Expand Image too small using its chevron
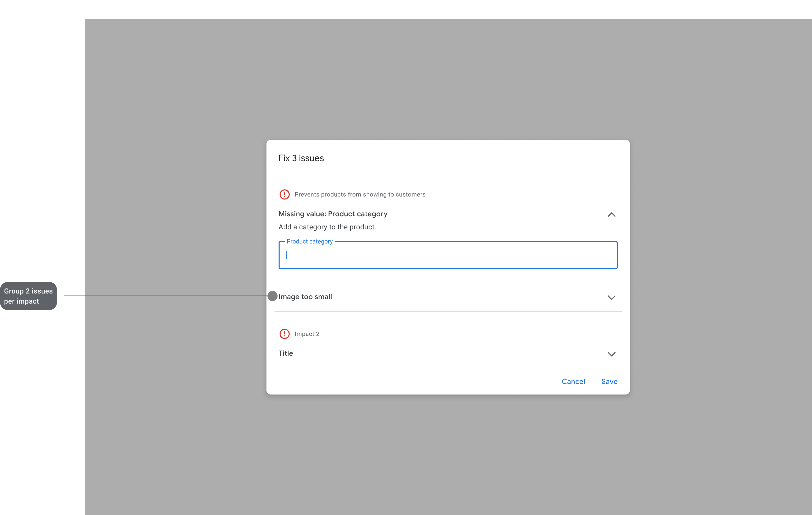This screenshot has width=812, height=515. point(611,297)
